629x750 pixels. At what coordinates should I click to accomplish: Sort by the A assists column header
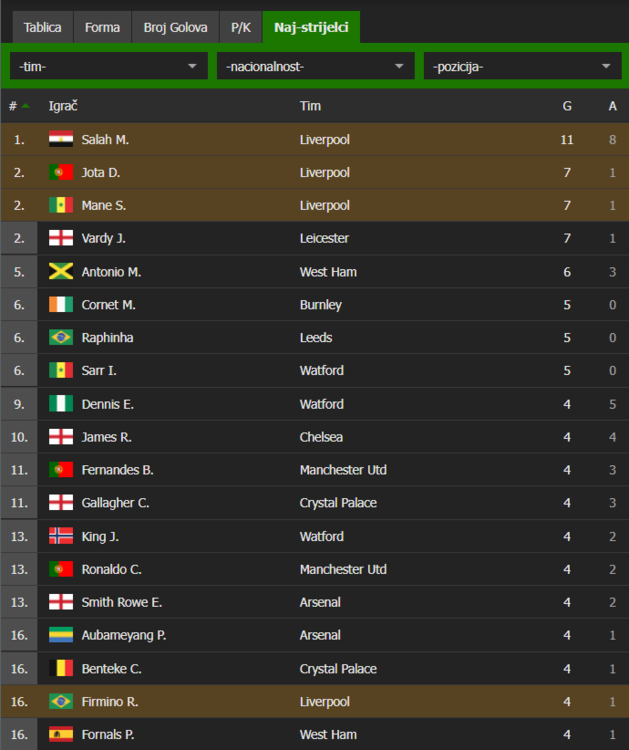coord(612,106)
